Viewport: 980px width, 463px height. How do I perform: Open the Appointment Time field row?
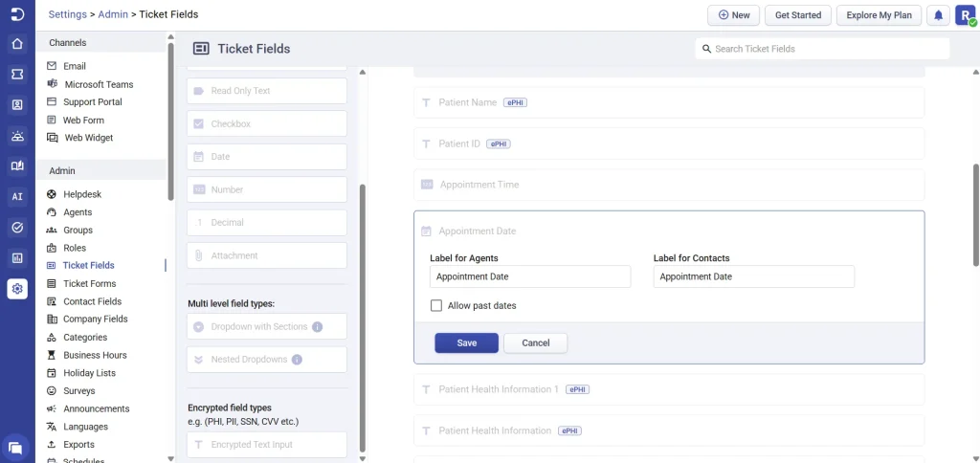point(669,185)
